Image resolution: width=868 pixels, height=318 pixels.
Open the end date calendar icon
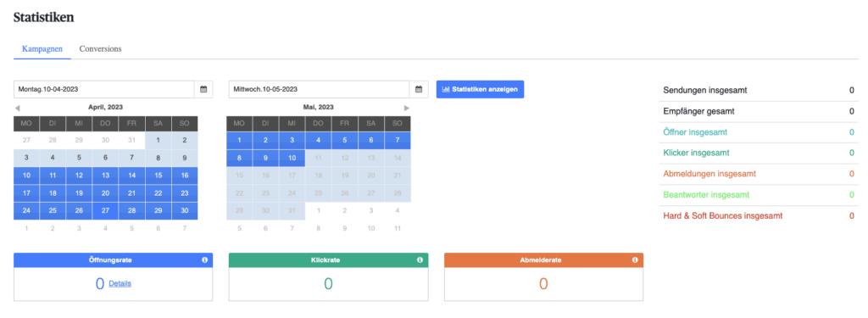(419, 89)
